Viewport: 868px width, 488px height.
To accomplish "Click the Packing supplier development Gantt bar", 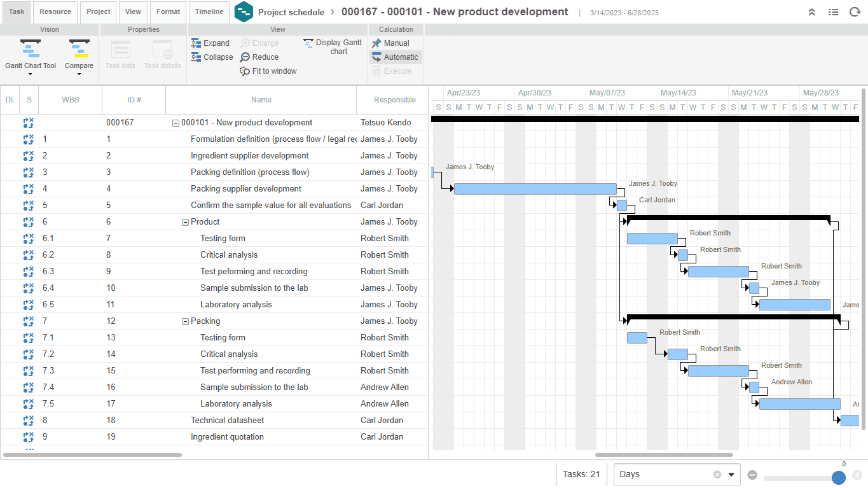I will coord(535,189).
